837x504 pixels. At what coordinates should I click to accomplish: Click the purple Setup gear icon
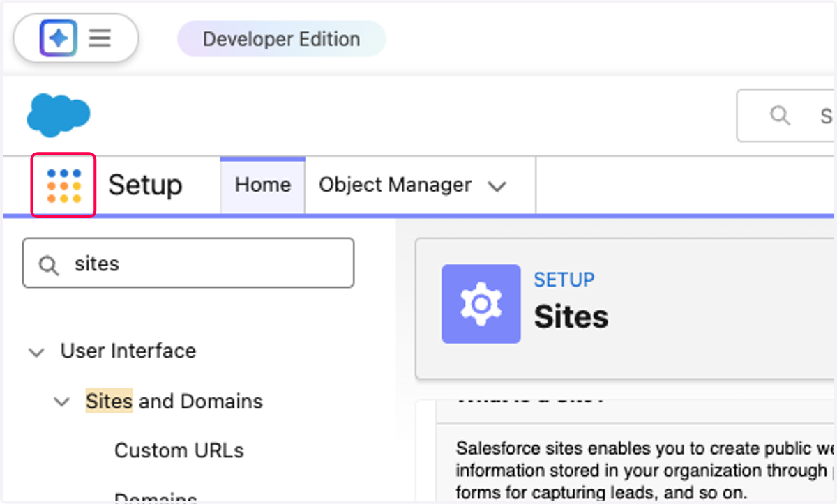(x=481, y=304)
